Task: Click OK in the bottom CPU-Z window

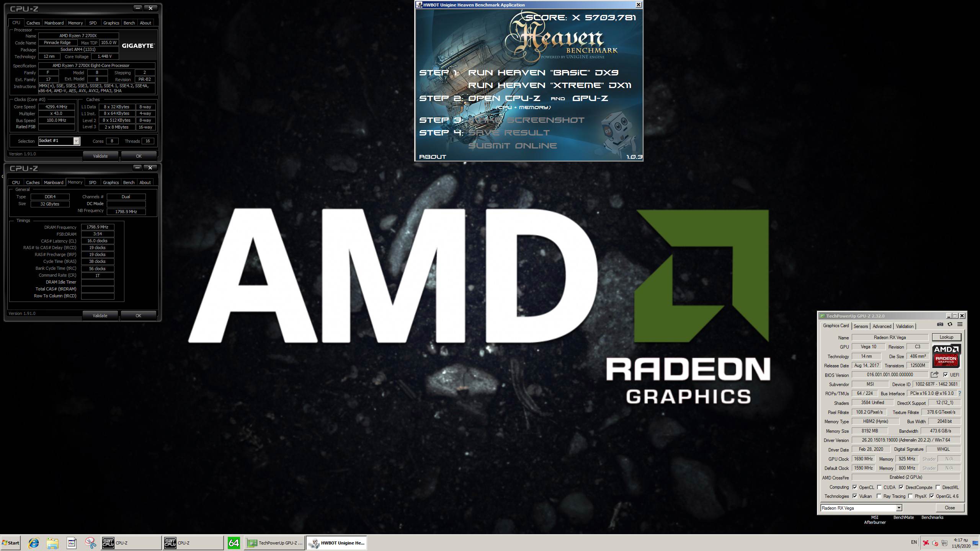Action: [x=138, y=316]
